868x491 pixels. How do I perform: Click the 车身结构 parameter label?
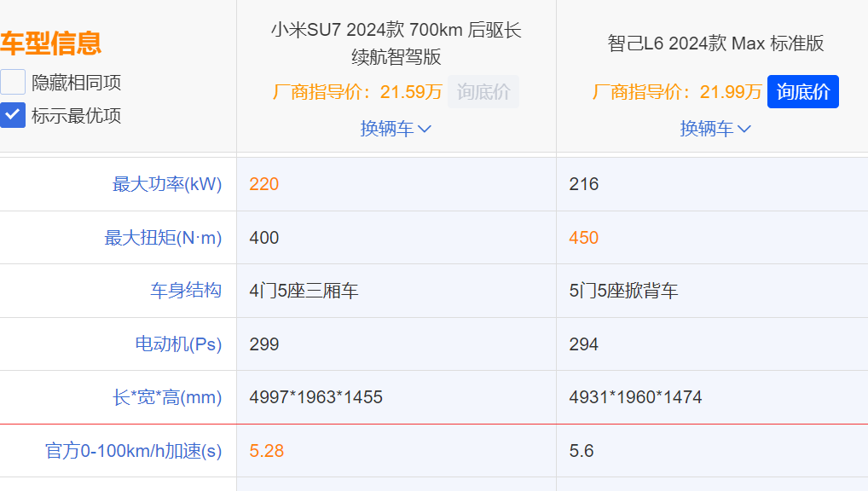(185, 290)
